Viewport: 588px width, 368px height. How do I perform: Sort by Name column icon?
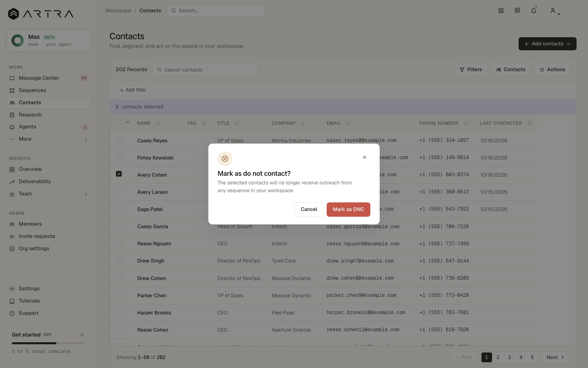(x=158, y=123)
